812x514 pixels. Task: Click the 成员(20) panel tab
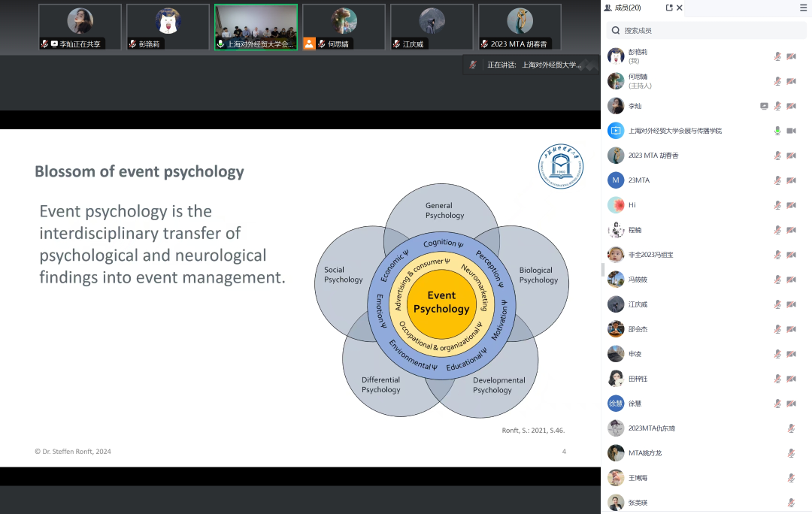[623, 8]
